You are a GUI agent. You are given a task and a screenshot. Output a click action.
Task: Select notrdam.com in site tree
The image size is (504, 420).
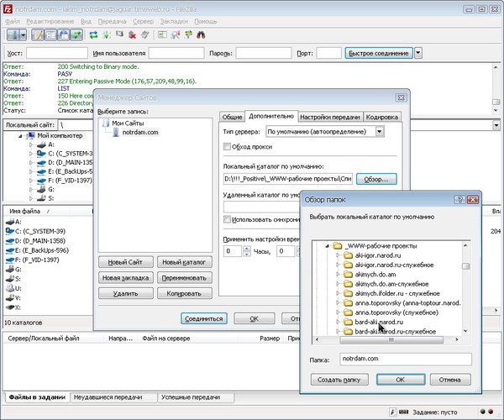click(140, 133)
